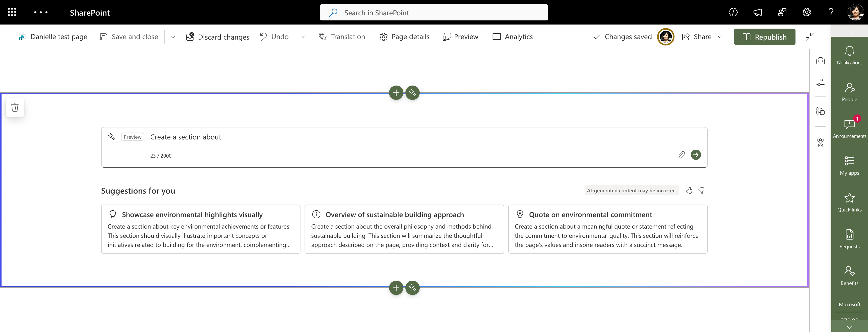Expand Save and close dropdown arrow
The width and height of the screenshot is (868, 332).
[173, 37]
